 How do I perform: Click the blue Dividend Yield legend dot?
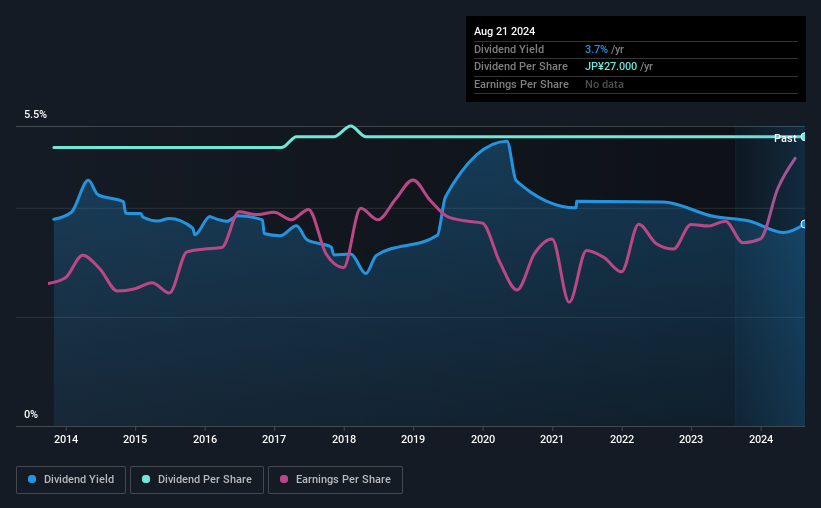point(33,480)
